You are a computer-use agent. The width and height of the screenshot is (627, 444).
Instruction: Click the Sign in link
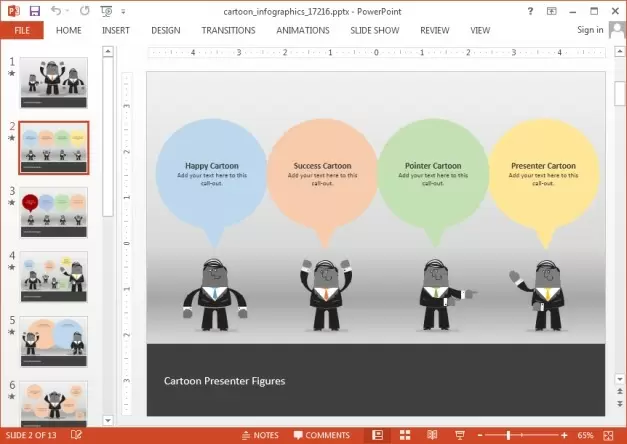[590, 30]
